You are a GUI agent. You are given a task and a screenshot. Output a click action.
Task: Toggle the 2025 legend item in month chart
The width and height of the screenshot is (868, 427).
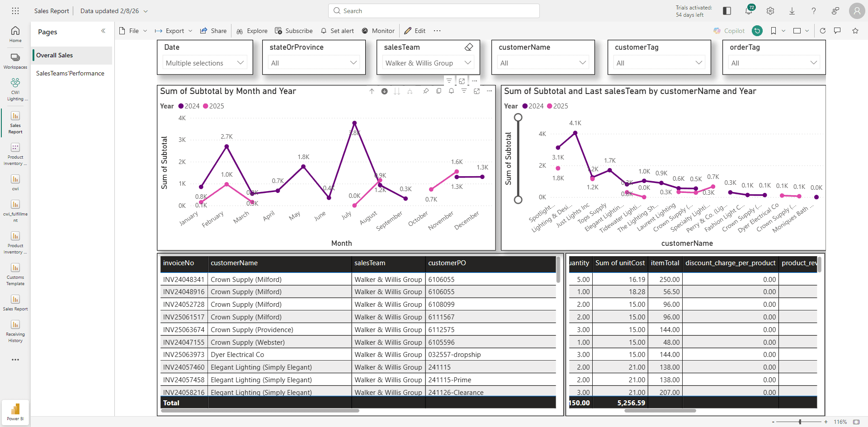coord(213,106)
